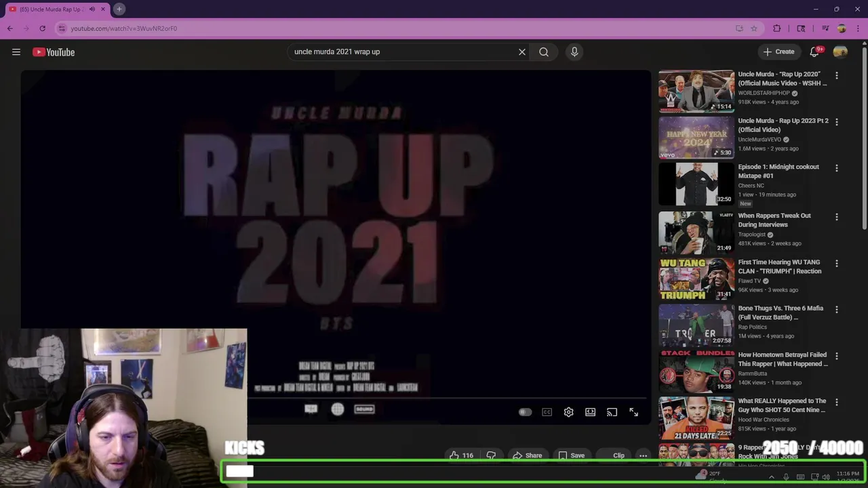Image resolution: width=868 pixels, height=488 pixels.
Task: Open 'Episode 1: Midnight cookout Mixtape #01' video
Action: coord(778,171)
